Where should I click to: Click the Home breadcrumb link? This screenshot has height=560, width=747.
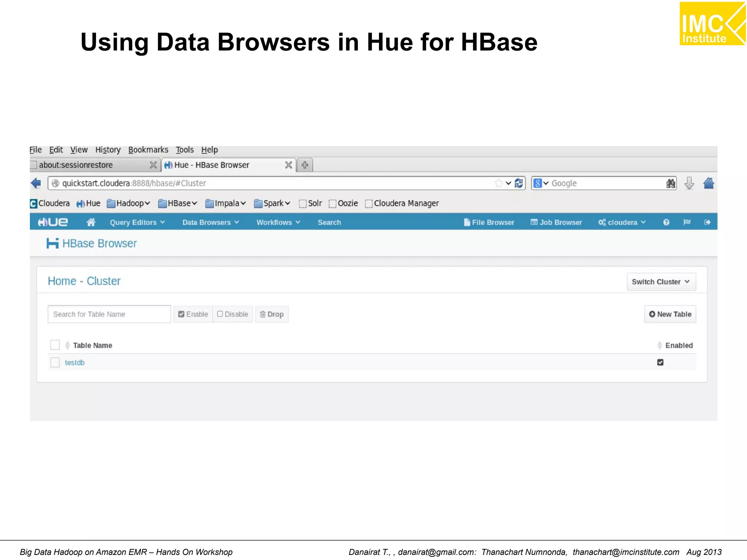[62, 281]
